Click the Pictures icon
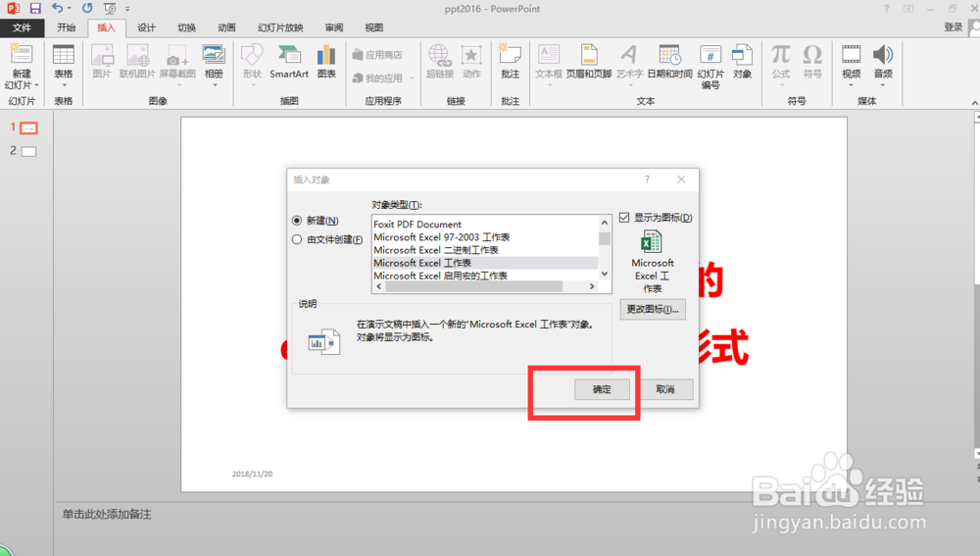The height and width of the screenshot is (556, 980). [x=102, y=55]
